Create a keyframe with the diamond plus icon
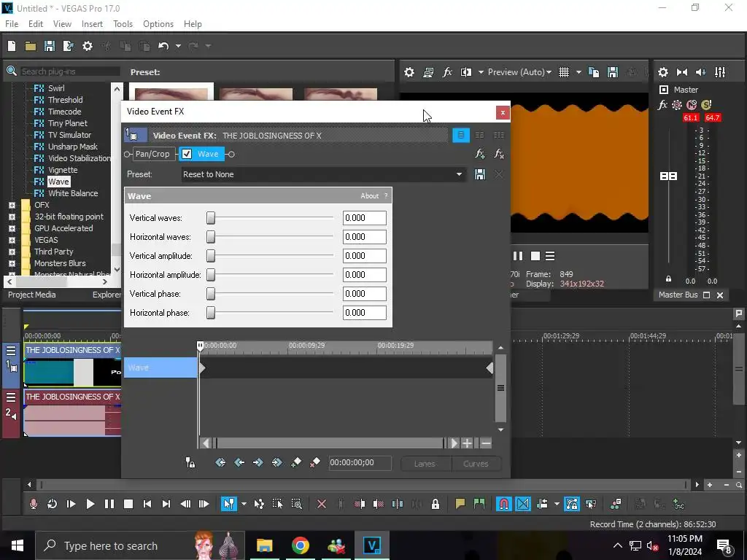 point(296,462)
